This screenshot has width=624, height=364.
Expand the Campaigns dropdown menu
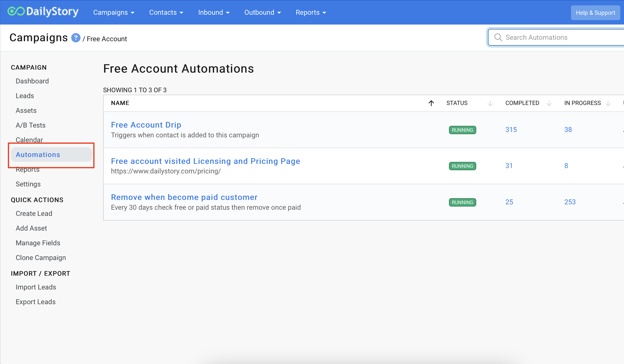pos(114,12)
